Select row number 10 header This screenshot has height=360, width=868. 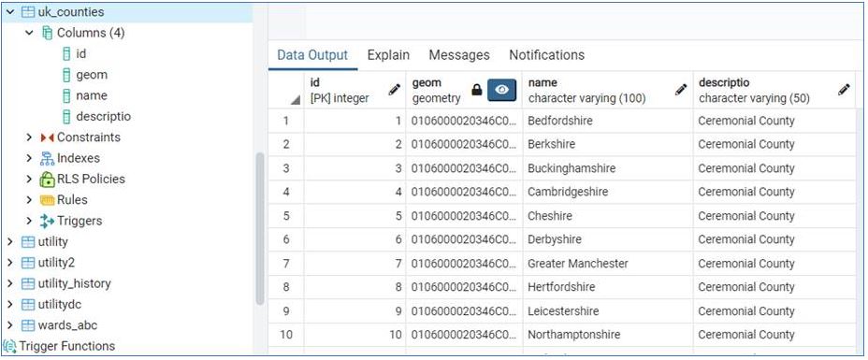point(285,335)
